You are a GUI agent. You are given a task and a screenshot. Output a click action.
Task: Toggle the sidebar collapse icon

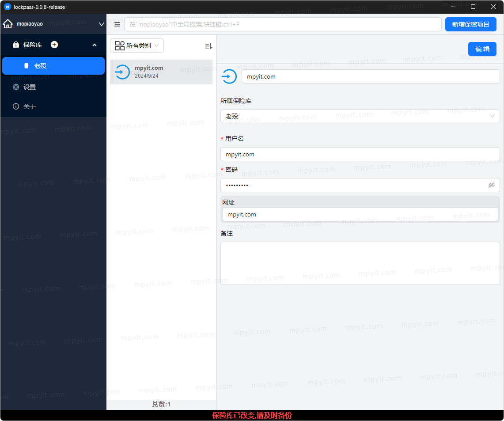click(117, 24)
